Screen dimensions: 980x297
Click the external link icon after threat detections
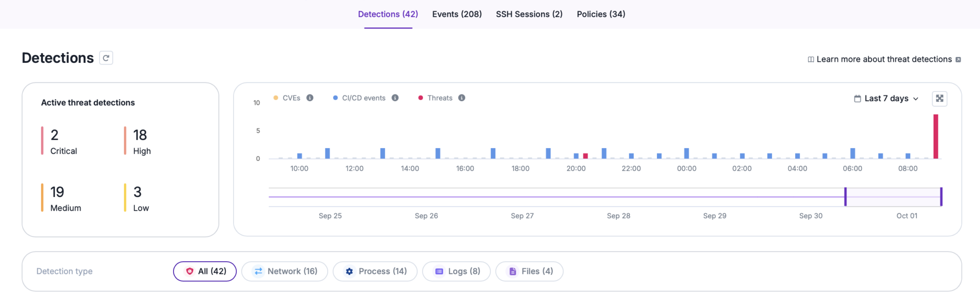[958, 59]
